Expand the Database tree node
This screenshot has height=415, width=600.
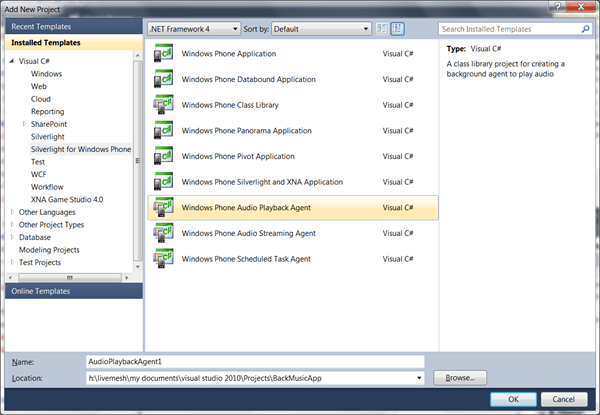[12, 237]
